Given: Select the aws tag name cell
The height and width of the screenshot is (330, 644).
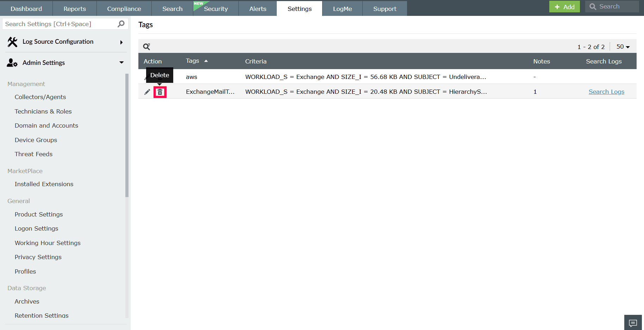Looking at the screenshot, I should pos(192,77).
